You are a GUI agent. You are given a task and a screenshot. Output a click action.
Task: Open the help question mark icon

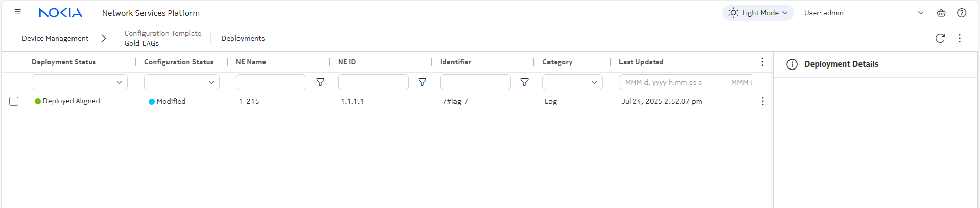(961, 13)
